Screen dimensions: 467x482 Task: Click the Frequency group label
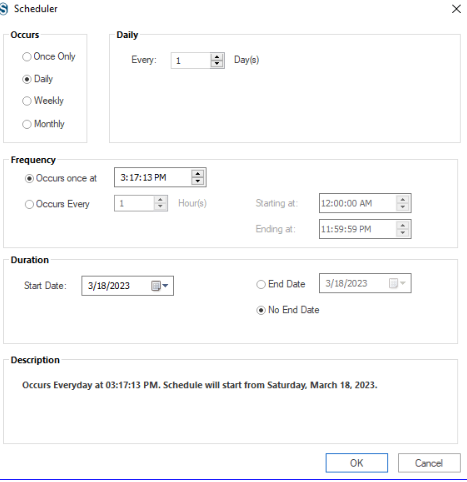(33, 160)
